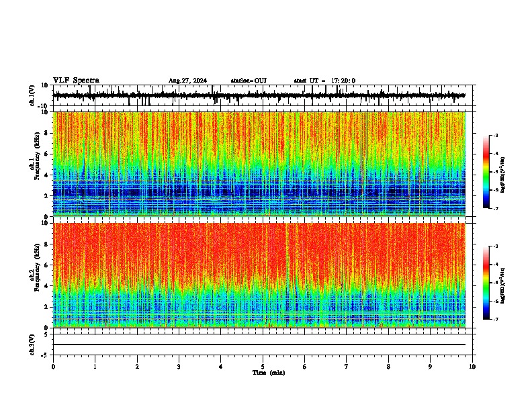Click the time axis tick '0'

coord(53,367)
